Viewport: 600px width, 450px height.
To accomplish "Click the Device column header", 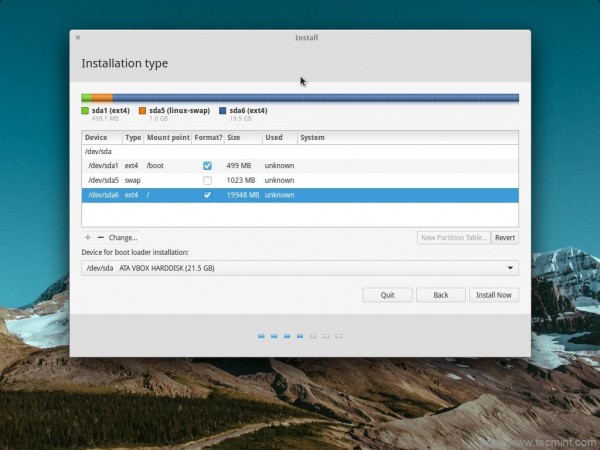I will pos(102,137).
